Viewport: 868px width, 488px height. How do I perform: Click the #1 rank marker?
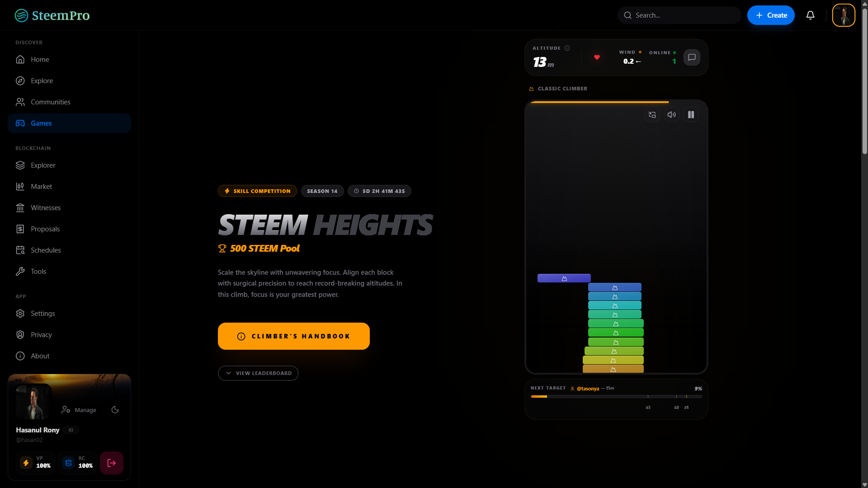tap(686, 408)
